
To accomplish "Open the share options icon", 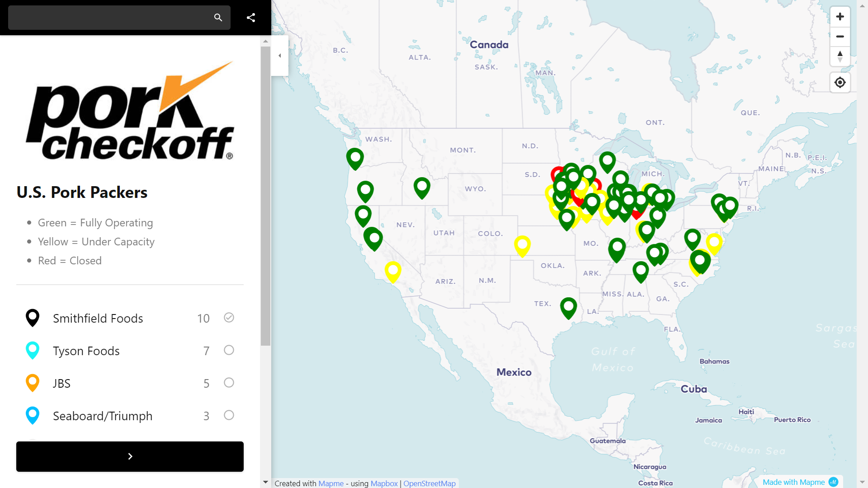I will (251, 17).
